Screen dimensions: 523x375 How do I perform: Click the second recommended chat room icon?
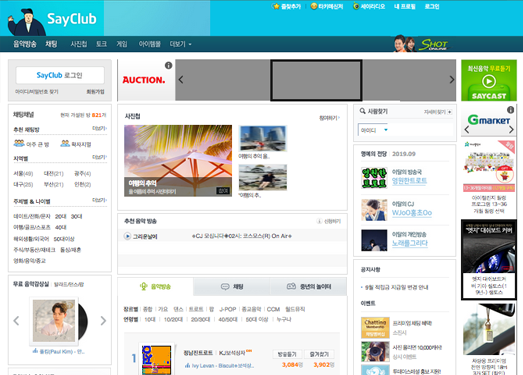pyautogui.click(x=65, y=143)
